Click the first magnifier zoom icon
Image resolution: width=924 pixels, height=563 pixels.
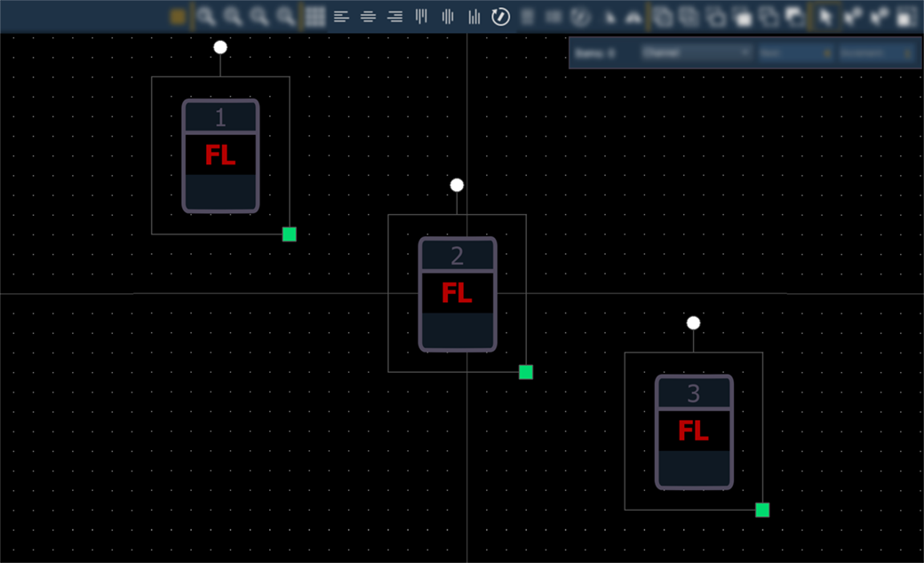pos(205,17)
